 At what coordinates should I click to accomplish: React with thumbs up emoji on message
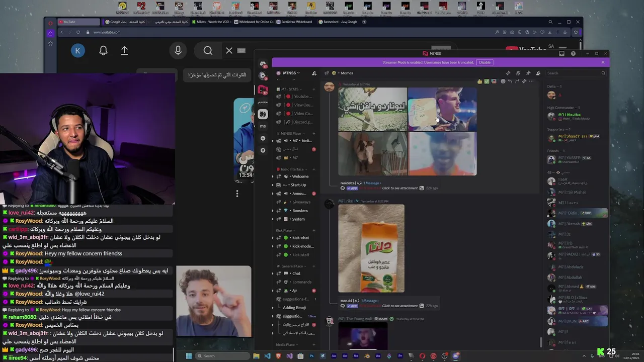tap(479, 81)
